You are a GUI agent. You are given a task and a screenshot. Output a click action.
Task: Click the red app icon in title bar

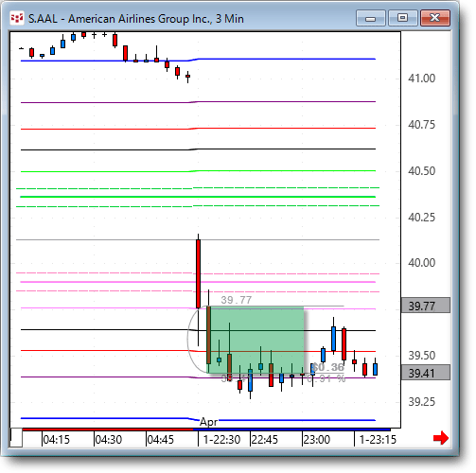[x=17, y=18]
